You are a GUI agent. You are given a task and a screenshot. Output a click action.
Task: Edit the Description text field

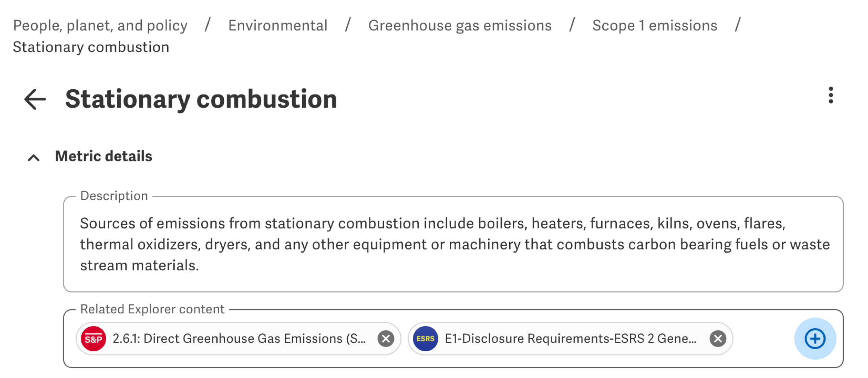[x=453, y=244]
